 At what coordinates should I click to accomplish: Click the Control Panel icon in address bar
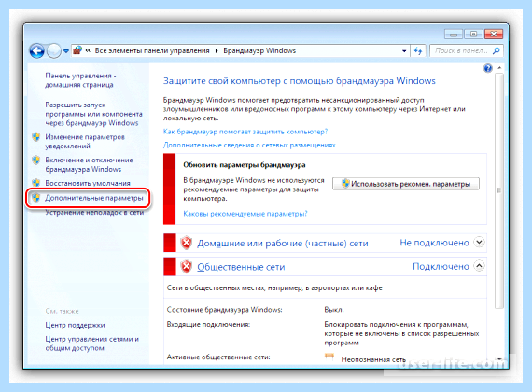[77, 50]
